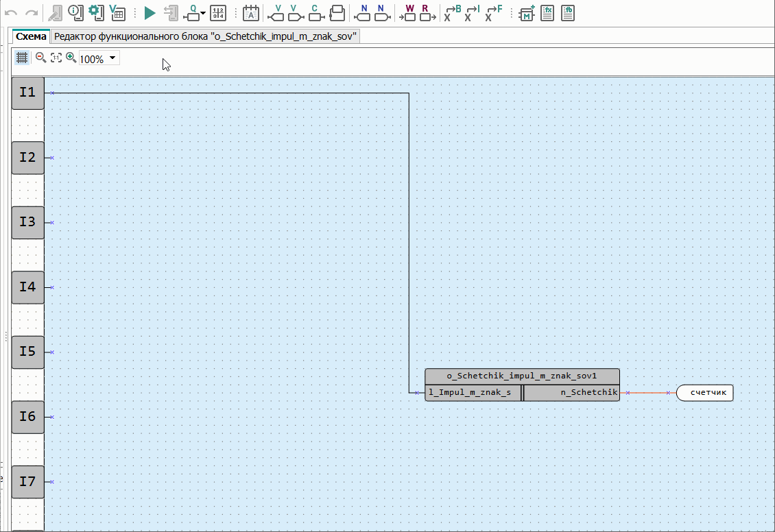
Task: Select input block I6
Action: coord(27,417)
